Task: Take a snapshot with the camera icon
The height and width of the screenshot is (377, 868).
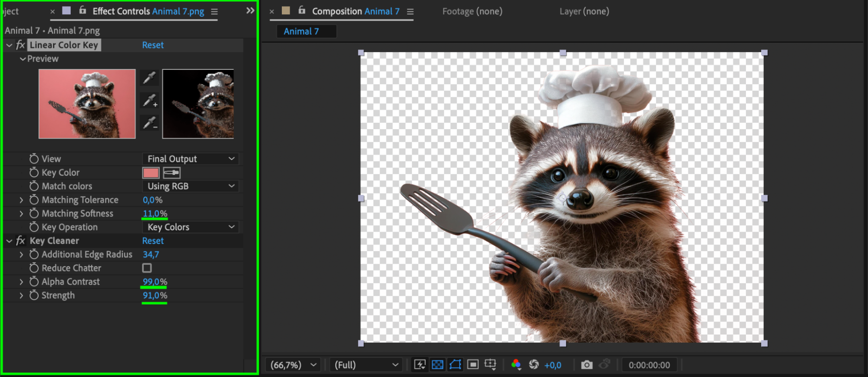Action: coord(587,365)
